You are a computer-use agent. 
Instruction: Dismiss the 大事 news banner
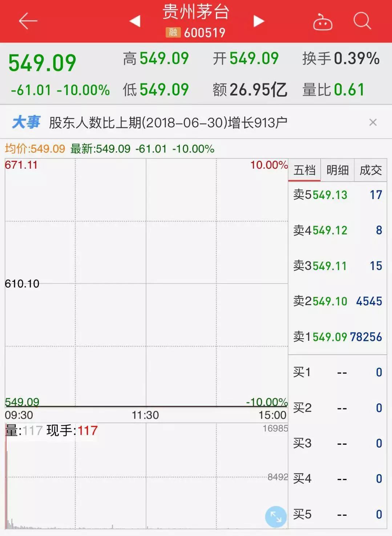point(373,122)
